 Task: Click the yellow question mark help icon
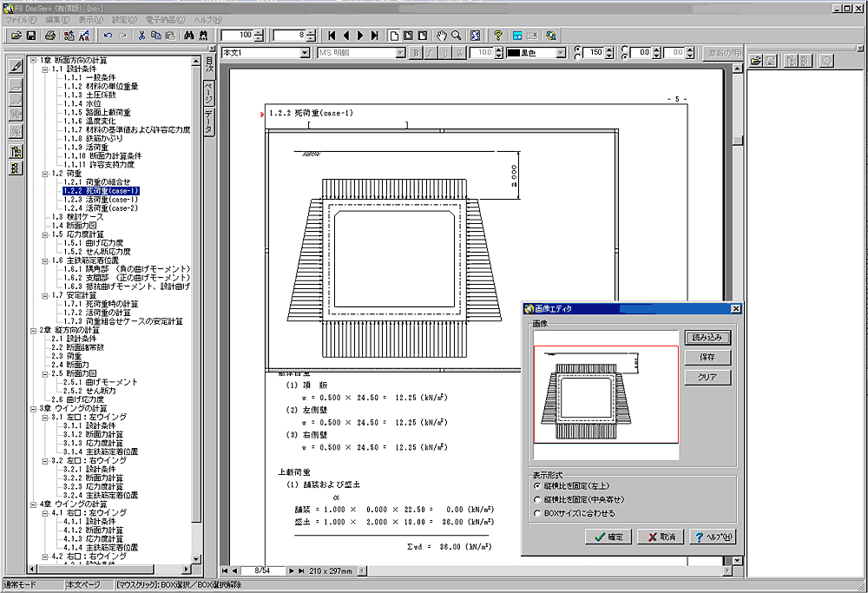pyautogui.click(x=498, y=36)
